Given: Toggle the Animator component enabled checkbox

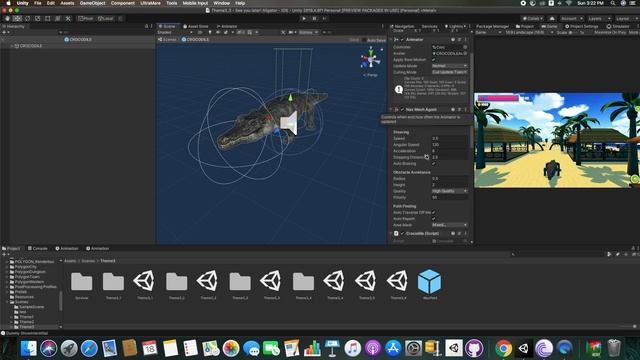Looking at the screenshot, I should [x=402, y=40].
